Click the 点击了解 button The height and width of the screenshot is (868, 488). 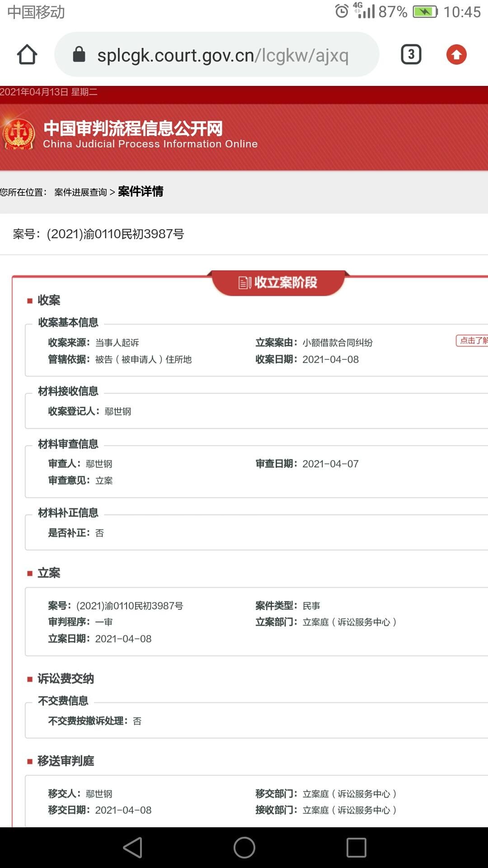click(x=473, y=340)
